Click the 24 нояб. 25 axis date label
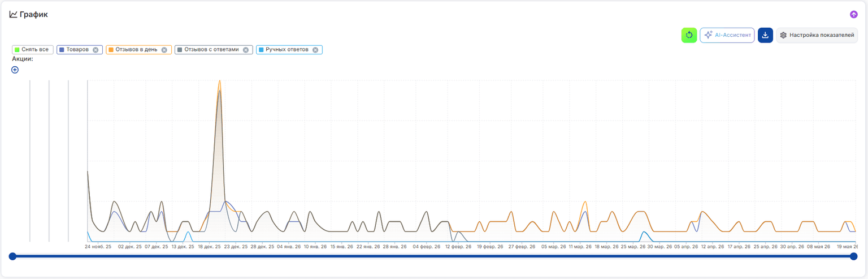The height and width of the screenshot is (279, 868). [x=98, y=247]
